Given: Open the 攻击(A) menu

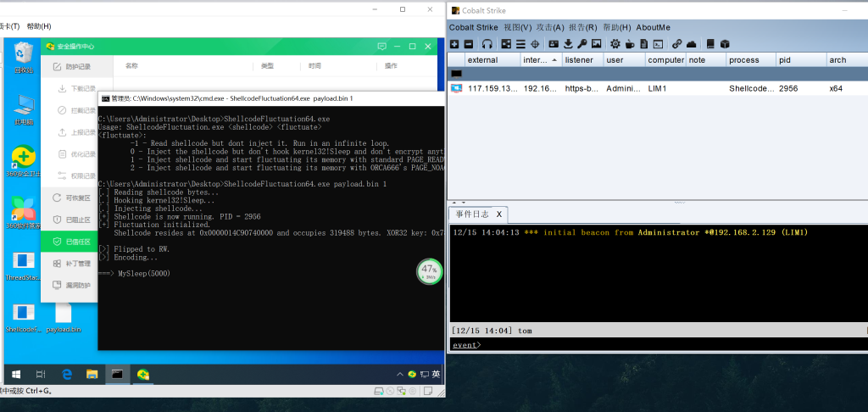Looking at the screenshot, I should (550, 27).
